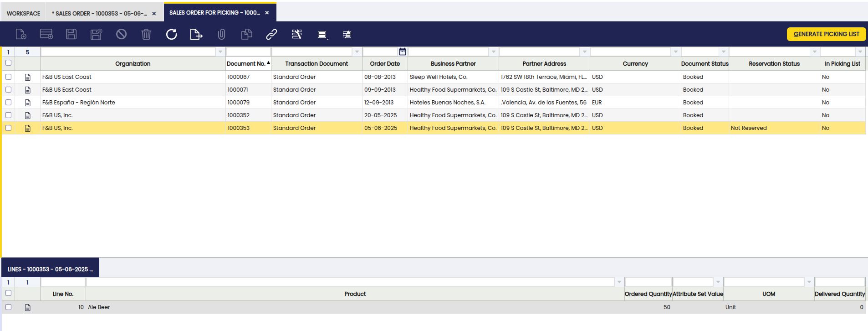Viewport: 868px width, 331px height.
Task: Close the Sales Order for Picking tab
Action: (x=267, y=13)
